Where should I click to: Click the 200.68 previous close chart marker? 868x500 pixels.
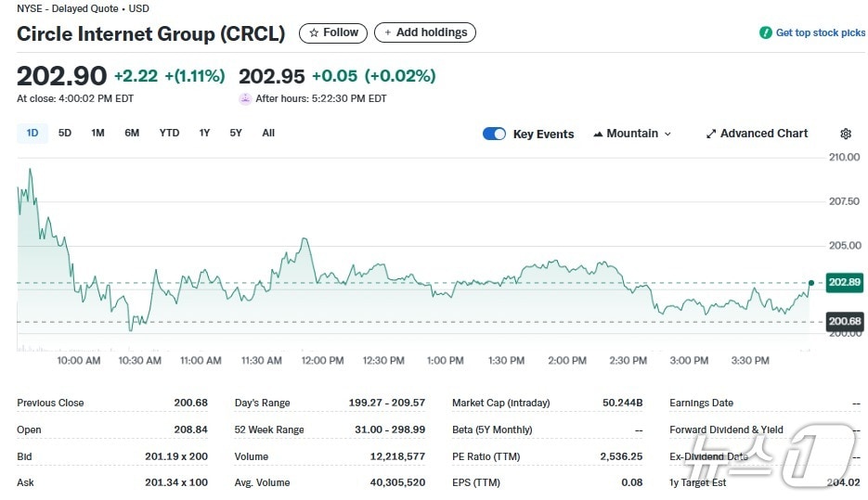click(844, 322)
